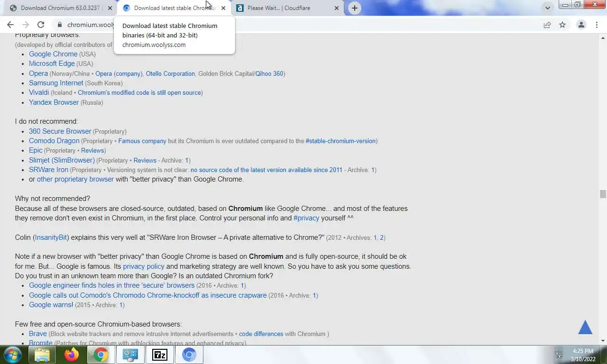Image resolution: width=607 pixels, height=364 pixels.
Task: Click the network icon in system tray
Action: pos(559,355)
